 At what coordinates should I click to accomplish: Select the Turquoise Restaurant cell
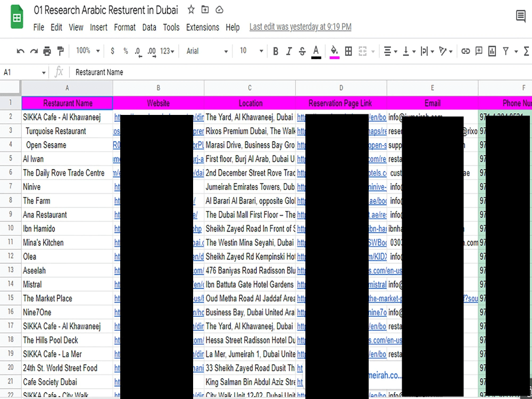click(67, 131)
